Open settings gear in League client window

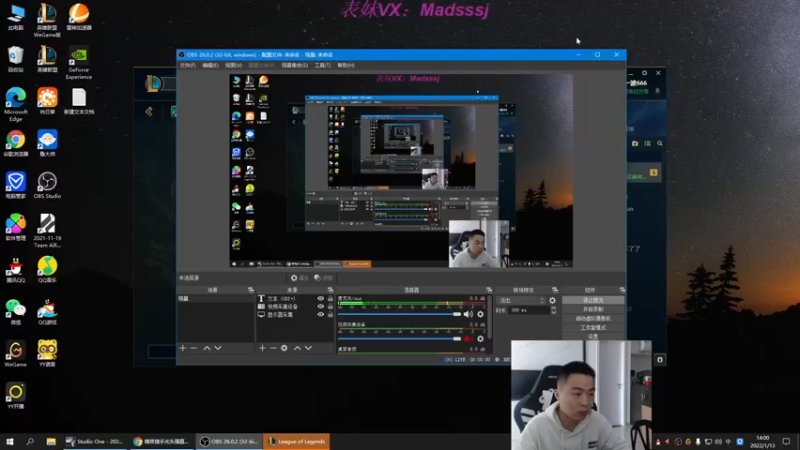click(x=644, y=73)
